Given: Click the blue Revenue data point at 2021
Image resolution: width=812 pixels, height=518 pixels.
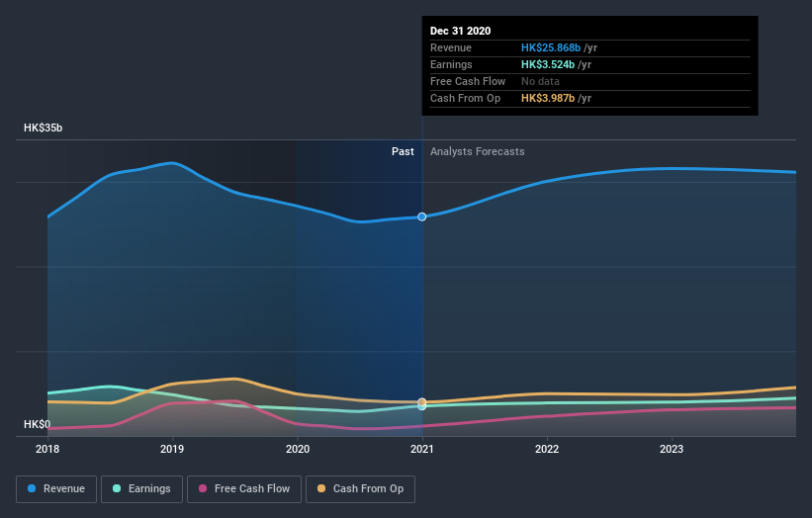Looking at the screenshot, I should (422, 216).
